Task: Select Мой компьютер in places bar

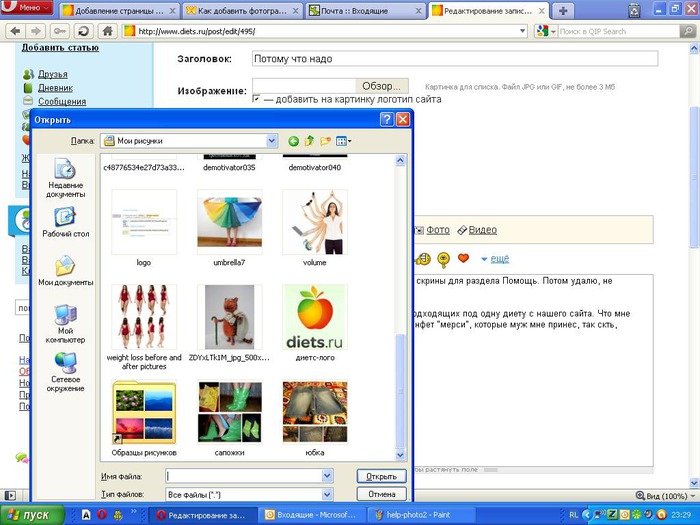Action: [65, 324]
